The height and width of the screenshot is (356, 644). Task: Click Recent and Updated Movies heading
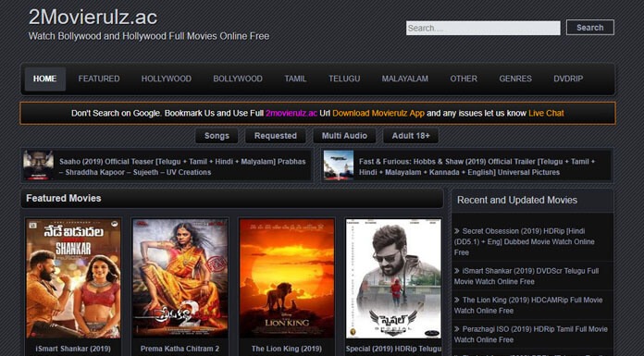[517, 200]
